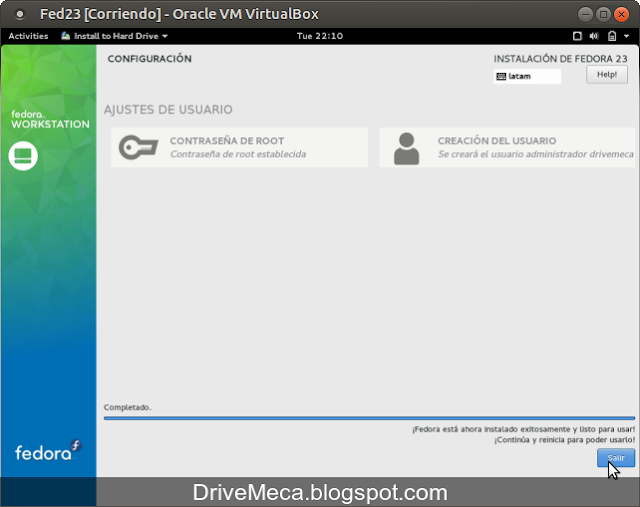Click the volume speaker icon in top bar

click(594, 36)
